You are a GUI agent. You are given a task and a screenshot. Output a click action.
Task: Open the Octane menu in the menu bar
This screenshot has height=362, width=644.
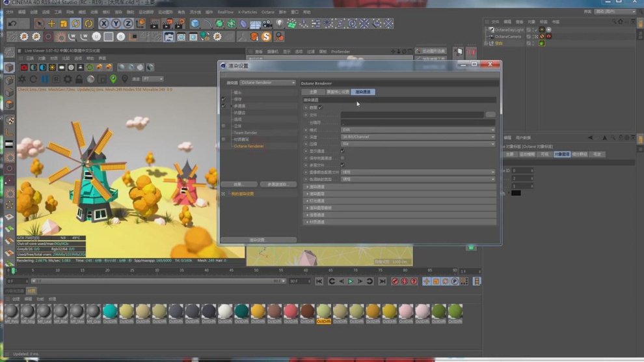pyautogui.click(x=267, y=12)
